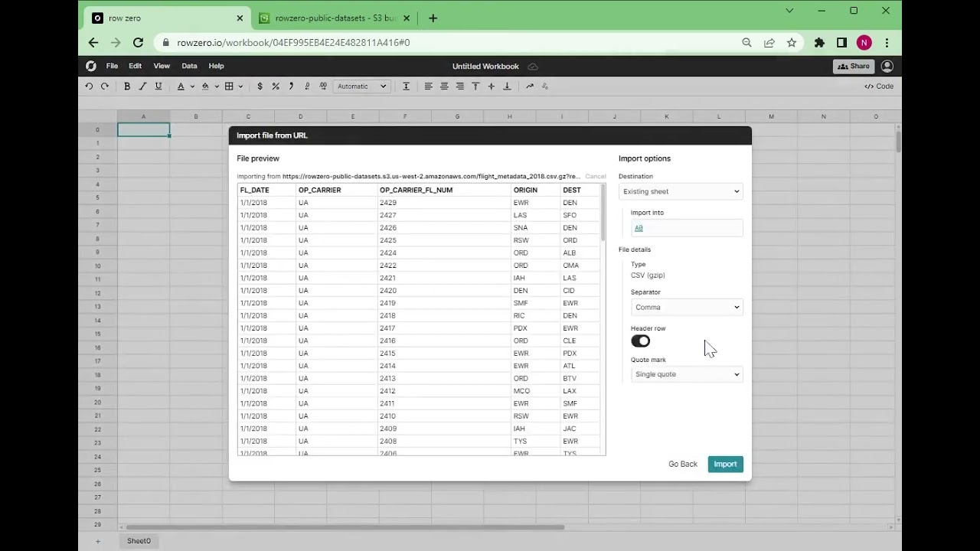Open the Automatic number format dropdown

[362, 86]
